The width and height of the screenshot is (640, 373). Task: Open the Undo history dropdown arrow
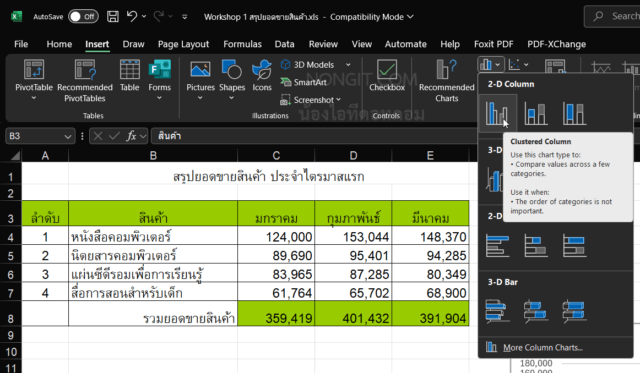click(x=144, y=17)
